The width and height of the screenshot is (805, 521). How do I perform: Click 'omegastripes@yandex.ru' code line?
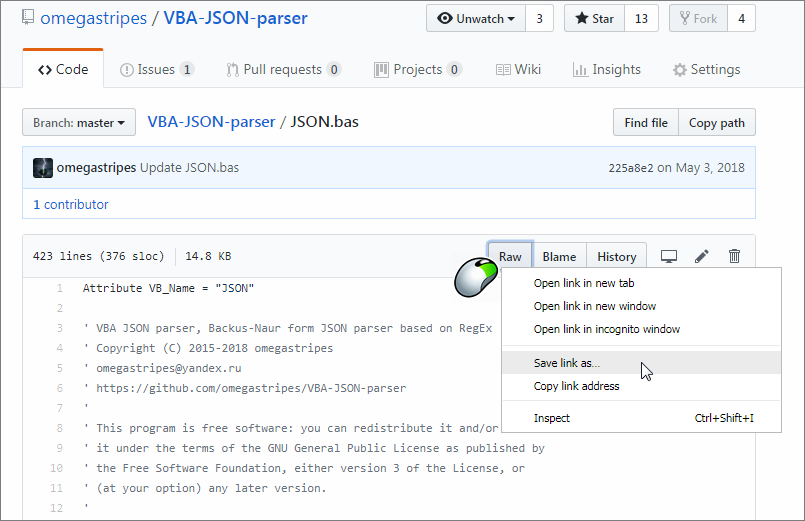pyautogui.click(x=168, y=368)
